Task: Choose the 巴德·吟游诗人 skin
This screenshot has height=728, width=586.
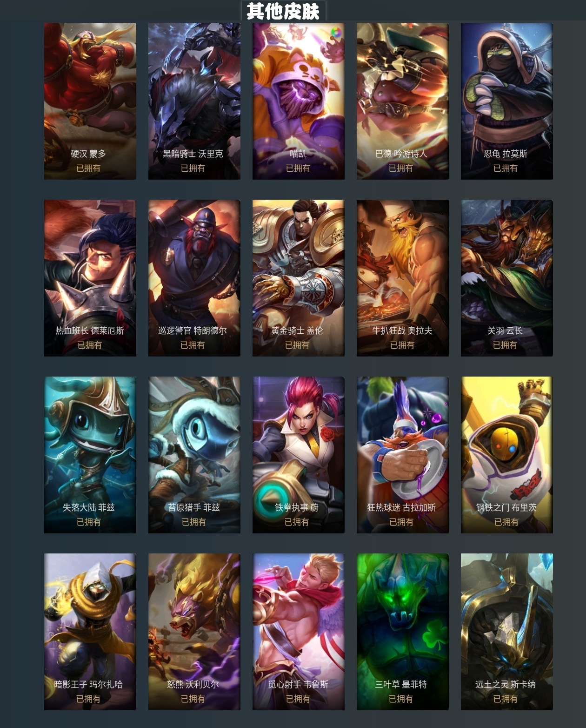Action: click(x=403, y=101)
